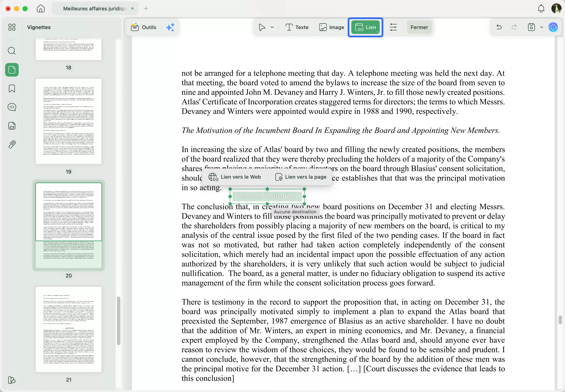Viewport: 565px width, 392px height.
Task: Click the thumbnail panel scrollbar
Action: click(118, 321)
